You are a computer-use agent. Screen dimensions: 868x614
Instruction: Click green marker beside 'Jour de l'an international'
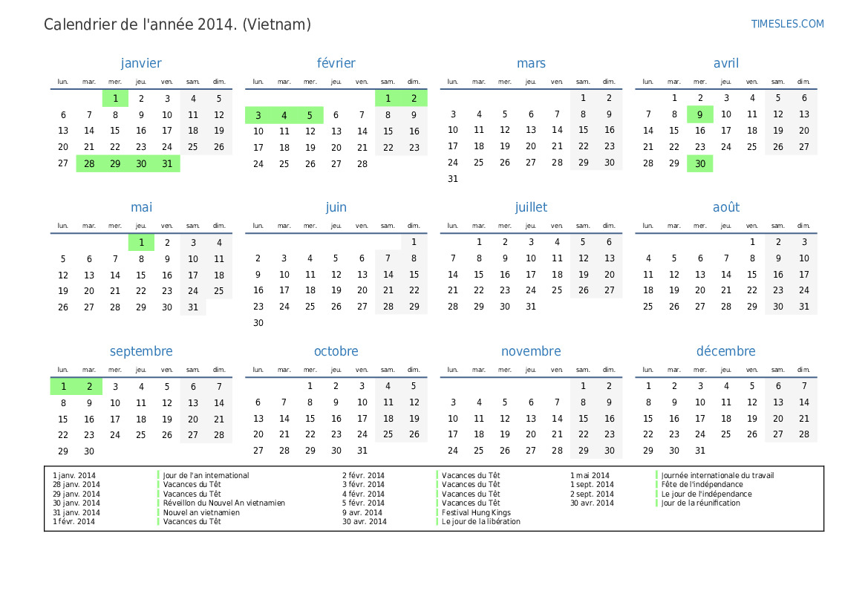click(x=158, y=476)
